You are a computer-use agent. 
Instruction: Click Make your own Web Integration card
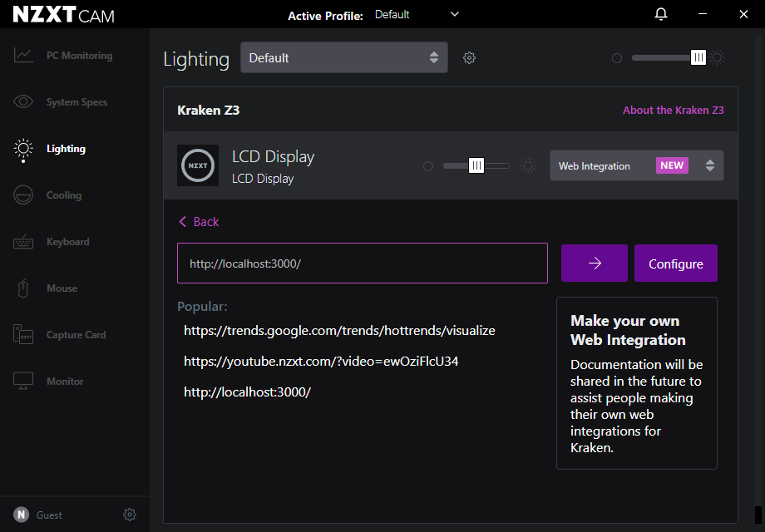tap(637, 383)
